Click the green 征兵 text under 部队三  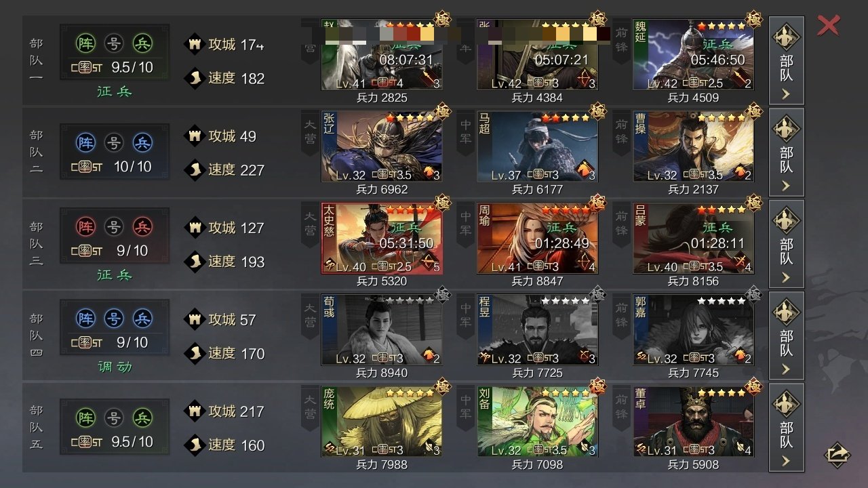115,274
